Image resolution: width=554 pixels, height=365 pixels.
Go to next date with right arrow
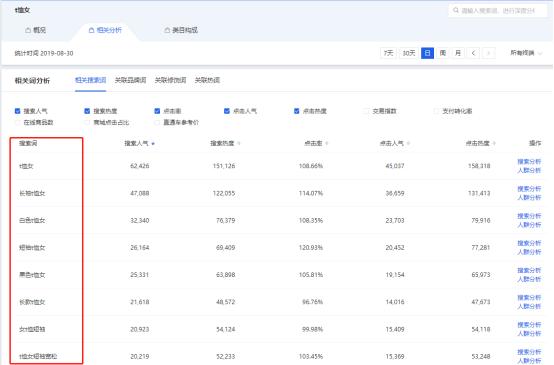489,53
